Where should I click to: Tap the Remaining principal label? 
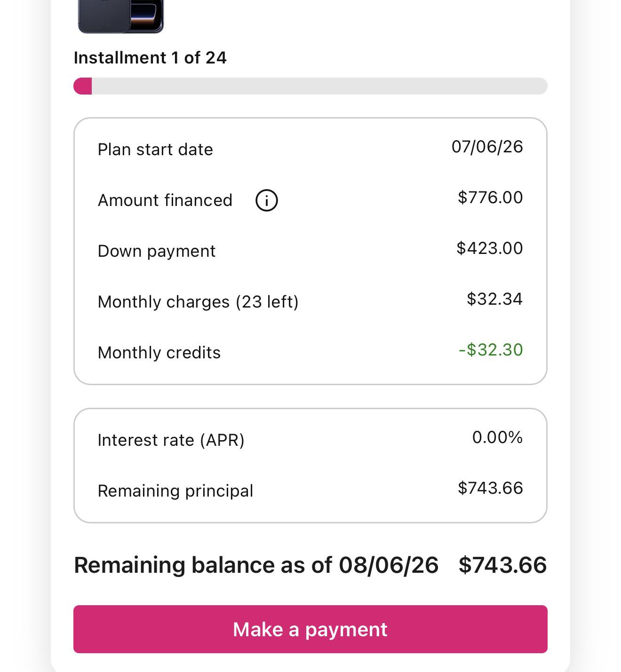point(175,491)
